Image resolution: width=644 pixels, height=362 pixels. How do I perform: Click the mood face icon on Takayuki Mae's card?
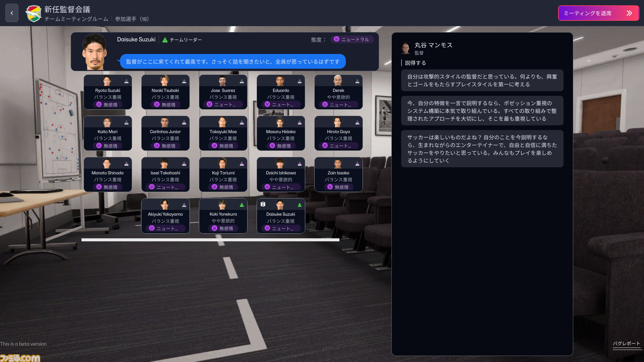pyautogui.click(x=214, y=145)
